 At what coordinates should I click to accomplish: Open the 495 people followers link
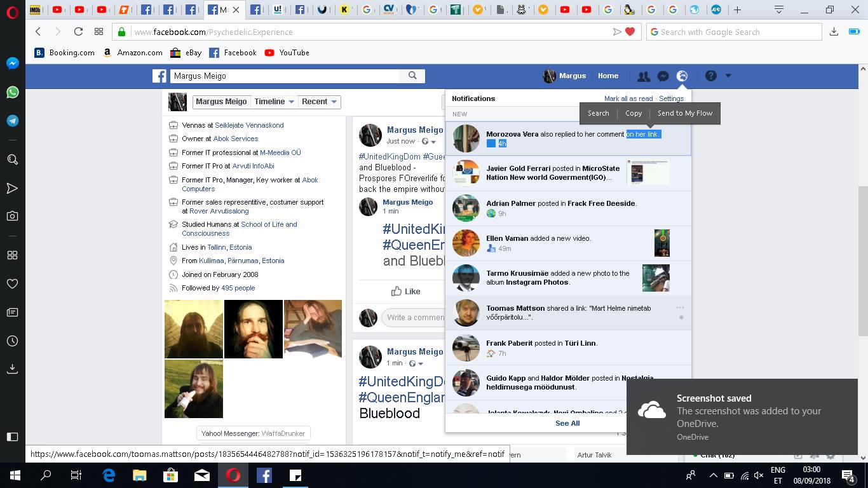(238, 288)
